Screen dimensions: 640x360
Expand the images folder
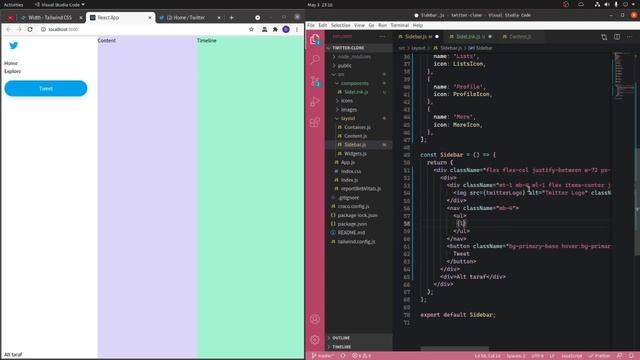pyautogui.click(x=349, y=110)
